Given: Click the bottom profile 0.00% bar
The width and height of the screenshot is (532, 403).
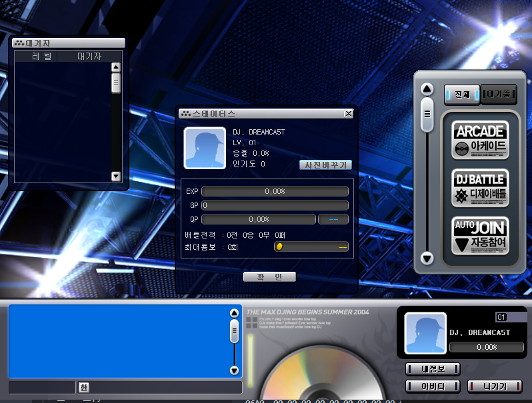Looking at the screenshot, I should (487, 347).
